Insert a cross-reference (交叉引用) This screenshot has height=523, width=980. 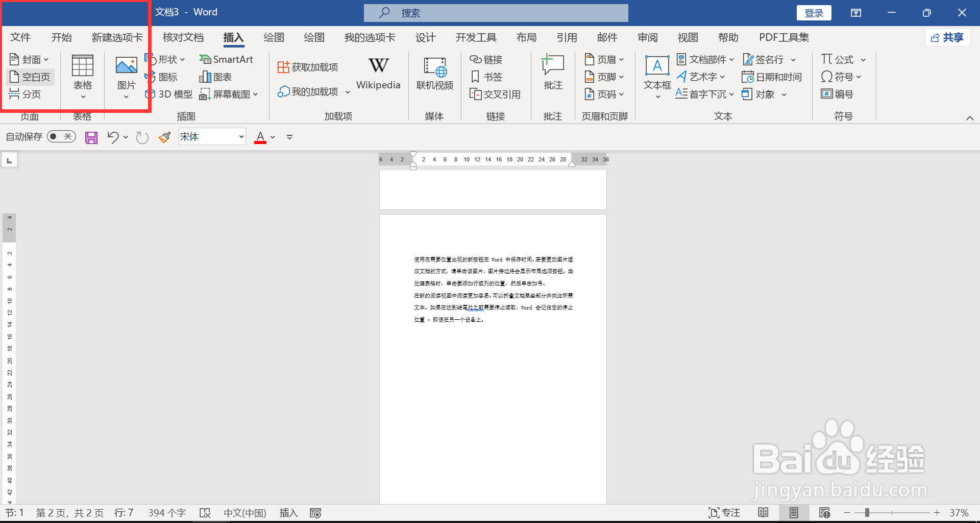495,94
